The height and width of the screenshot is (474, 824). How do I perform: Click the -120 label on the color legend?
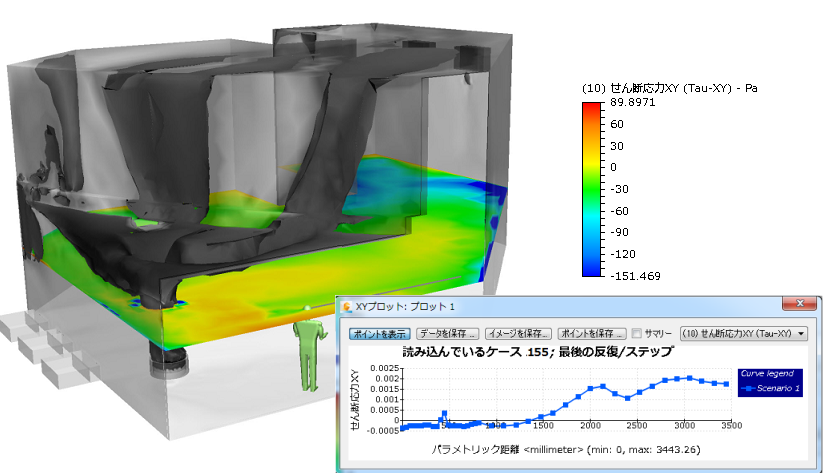(x=623, y=254)
